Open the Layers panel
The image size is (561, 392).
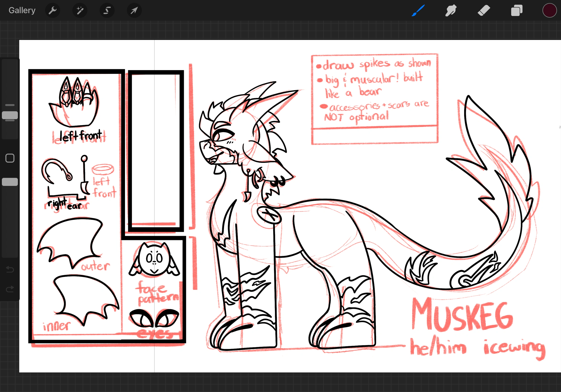coord(517,10)
